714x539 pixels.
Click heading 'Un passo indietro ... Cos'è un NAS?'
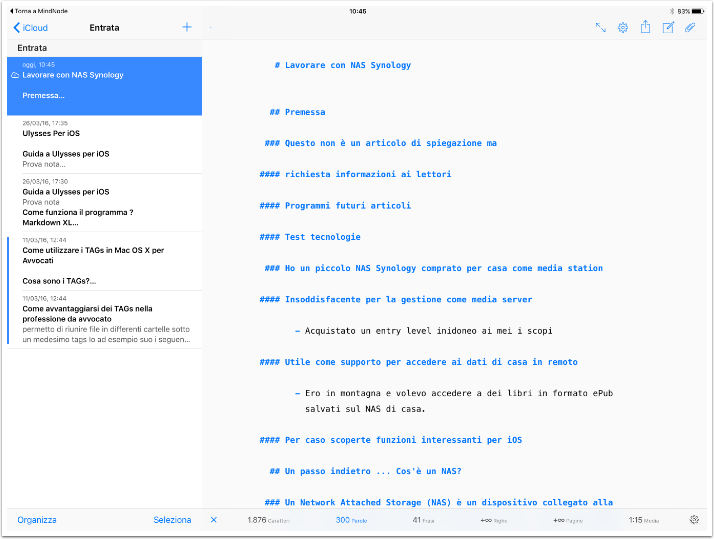365,471
